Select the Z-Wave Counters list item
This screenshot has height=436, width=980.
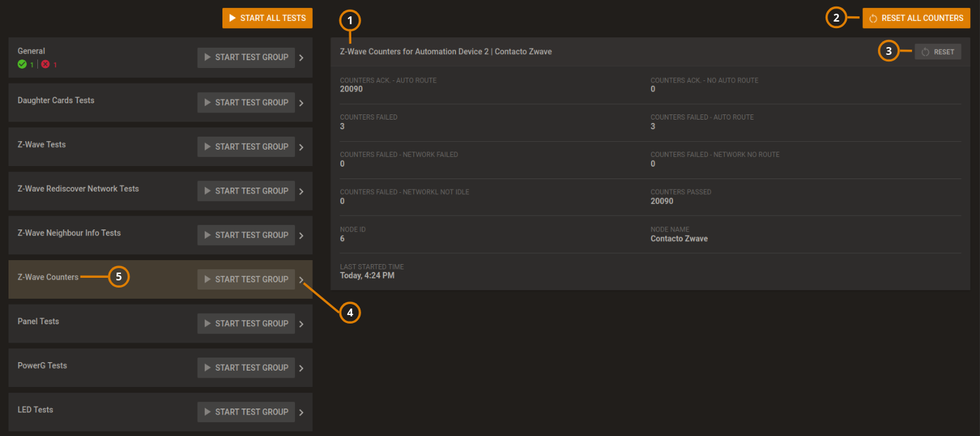point(48,277)
